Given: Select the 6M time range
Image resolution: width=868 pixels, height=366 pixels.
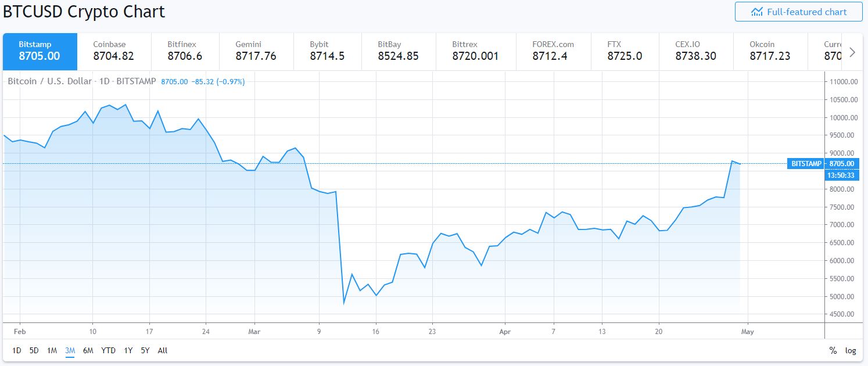Looking at the screenshot, I should click(88, 350).
